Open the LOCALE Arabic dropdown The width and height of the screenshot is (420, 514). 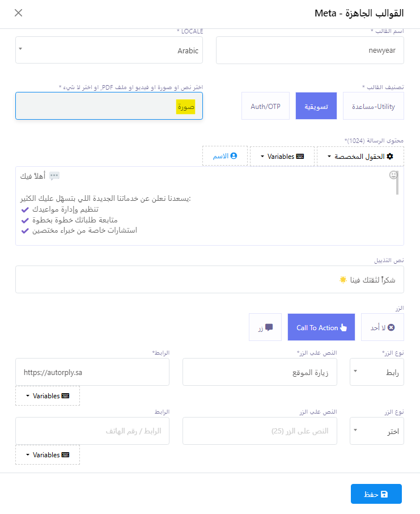(x=109, y=50)
